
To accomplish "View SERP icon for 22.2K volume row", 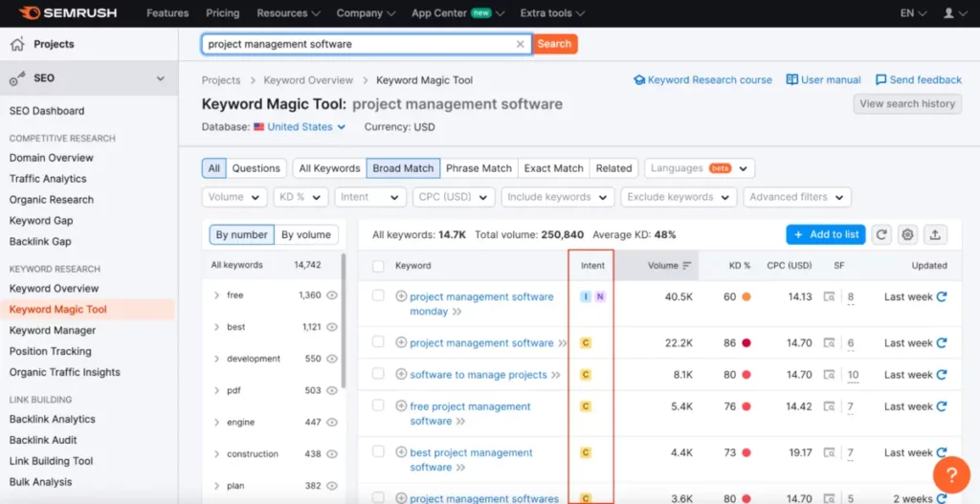I will coord(829,343).
